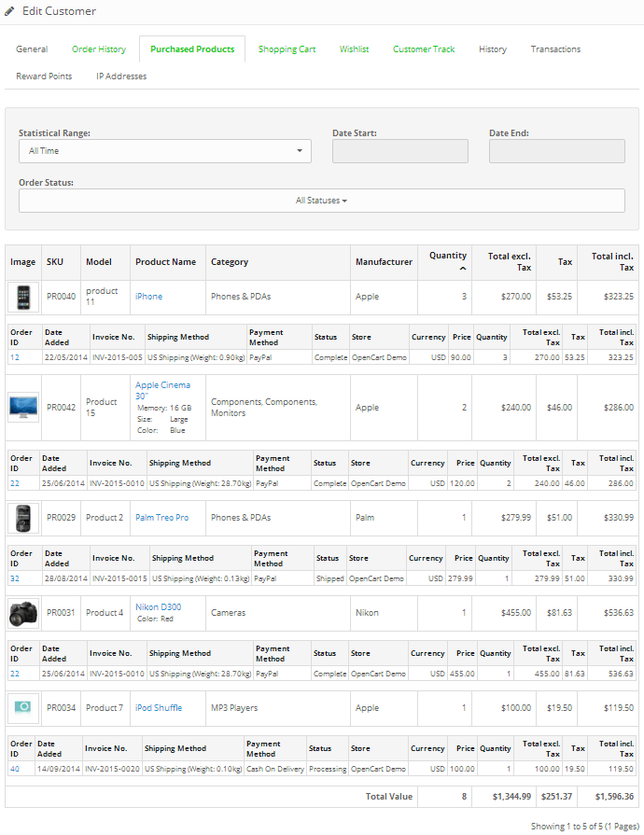
Task: Open the Palm Treo Pro phone thumbnail
Action: pyautogui.click(x=23, y=518)
